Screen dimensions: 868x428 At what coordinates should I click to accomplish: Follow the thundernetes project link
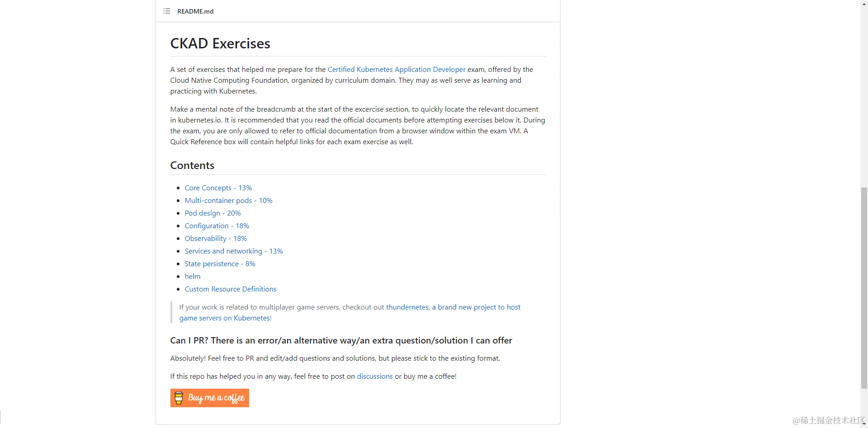[407, 307]
